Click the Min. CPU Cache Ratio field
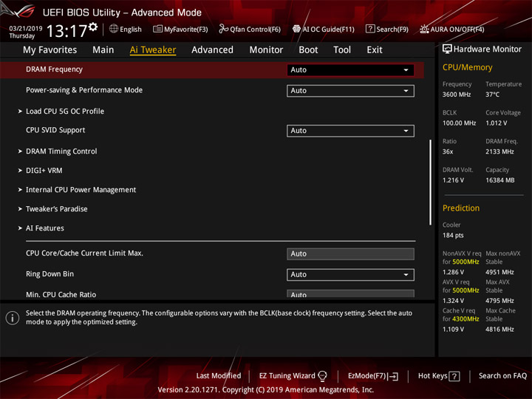 [350, 294]
